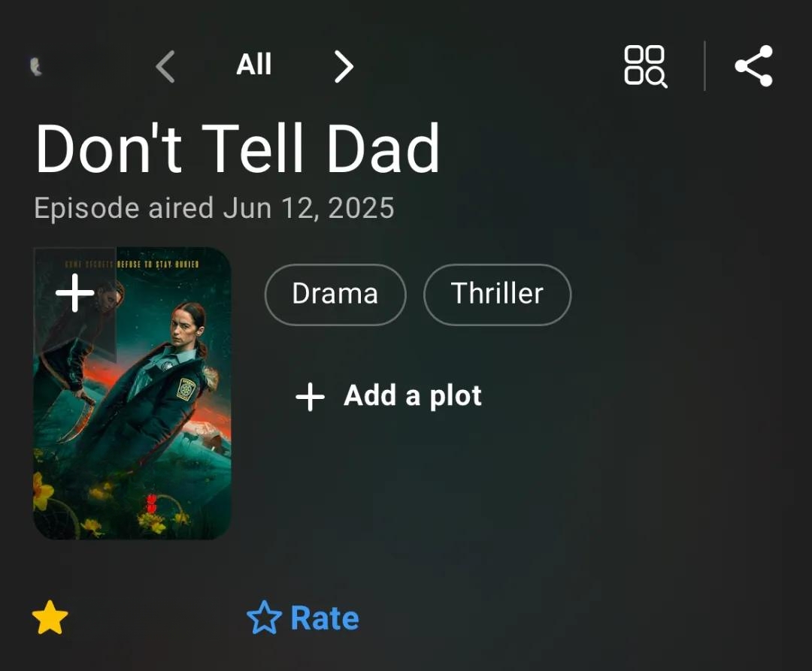Tap the Don't Tell Dad title
The height and width of the screenshot is (671, 812).
(238, 149)
